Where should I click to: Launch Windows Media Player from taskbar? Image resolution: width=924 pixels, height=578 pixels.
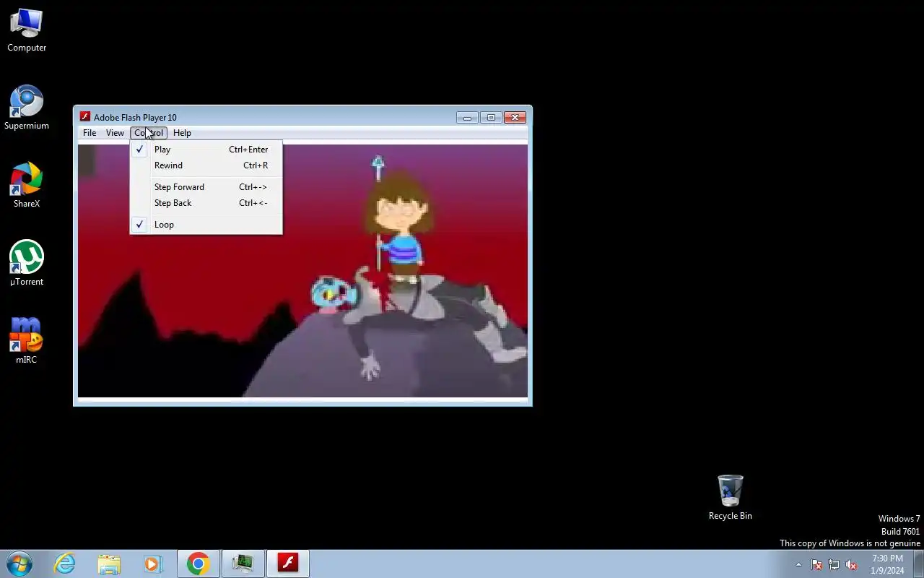pyautogui.click(x=153, y=564)
